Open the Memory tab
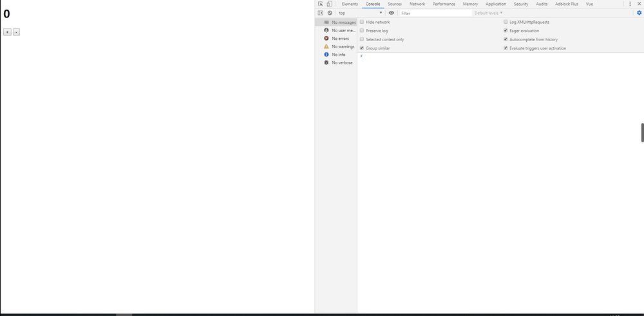 pyautogui.click(x=470, y=4)
